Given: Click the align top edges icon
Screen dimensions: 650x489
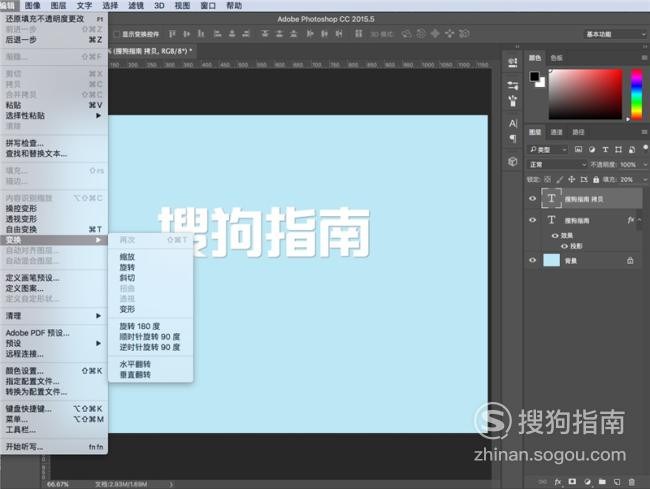Looking at the screenshot, I should click(172, 34).
